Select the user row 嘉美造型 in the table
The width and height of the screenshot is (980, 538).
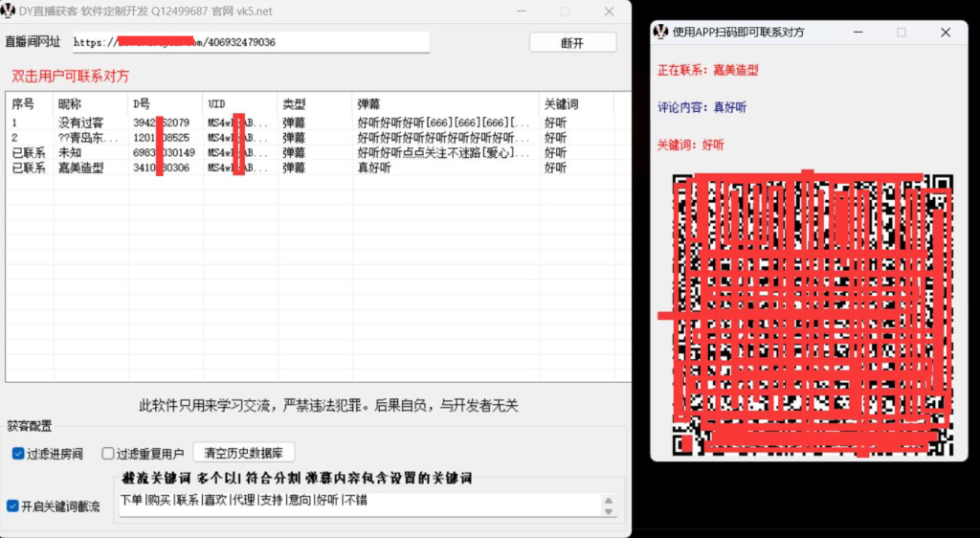coord(319,168)
